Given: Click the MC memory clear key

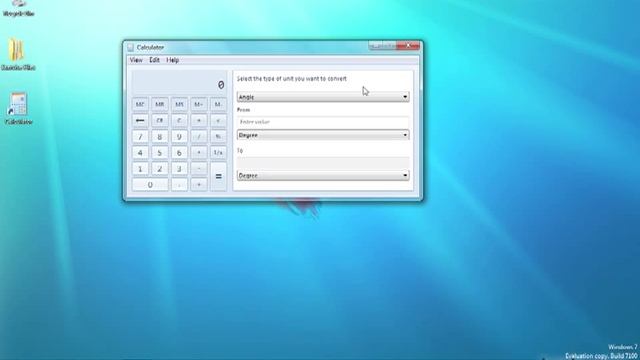Looking at the screenshot, I should tap(140, 104).
